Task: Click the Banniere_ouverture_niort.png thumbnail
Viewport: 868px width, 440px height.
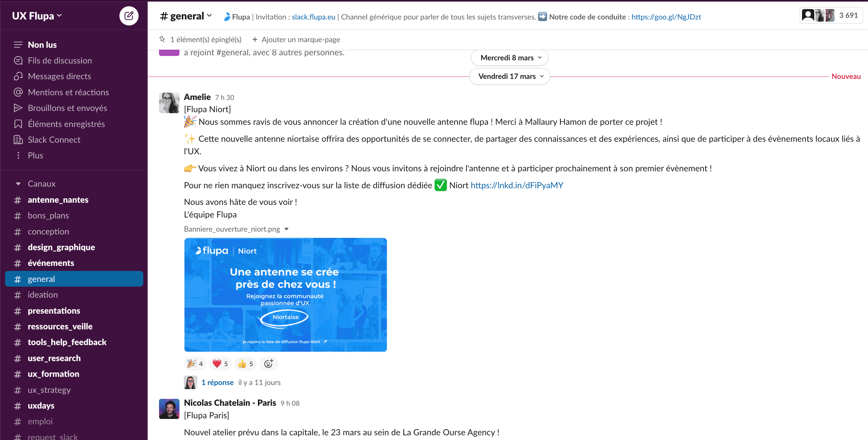Action: 286,295
